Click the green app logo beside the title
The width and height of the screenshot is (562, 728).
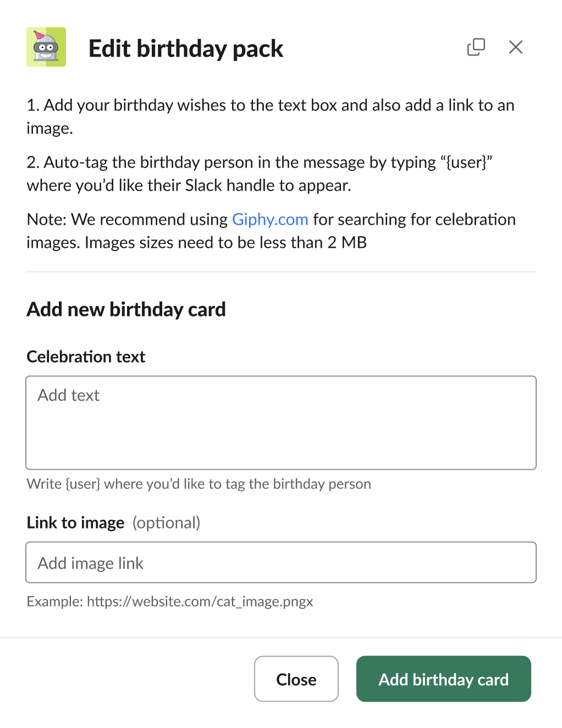pyautogui.click(x=46, y=47)
